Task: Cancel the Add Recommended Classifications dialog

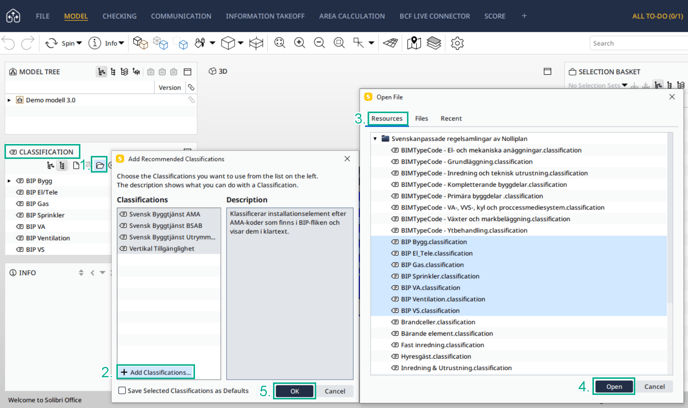Action: (x=335, y=391)
